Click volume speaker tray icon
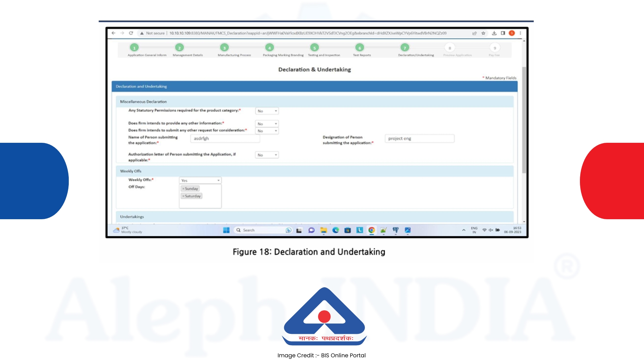This screenshot has width=644, height=362. (x=491, y=230)
